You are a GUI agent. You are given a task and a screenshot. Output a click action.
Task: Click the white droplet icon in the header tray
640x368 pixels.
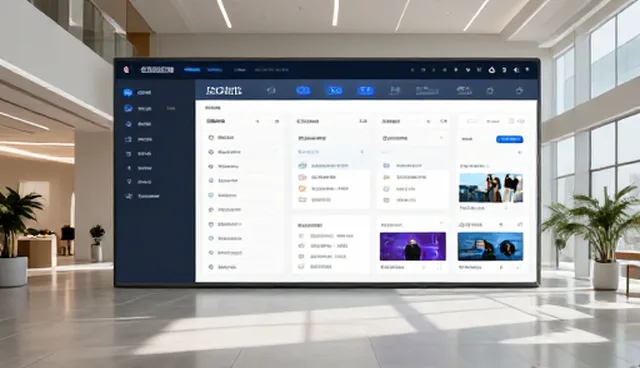pos(492,70)
